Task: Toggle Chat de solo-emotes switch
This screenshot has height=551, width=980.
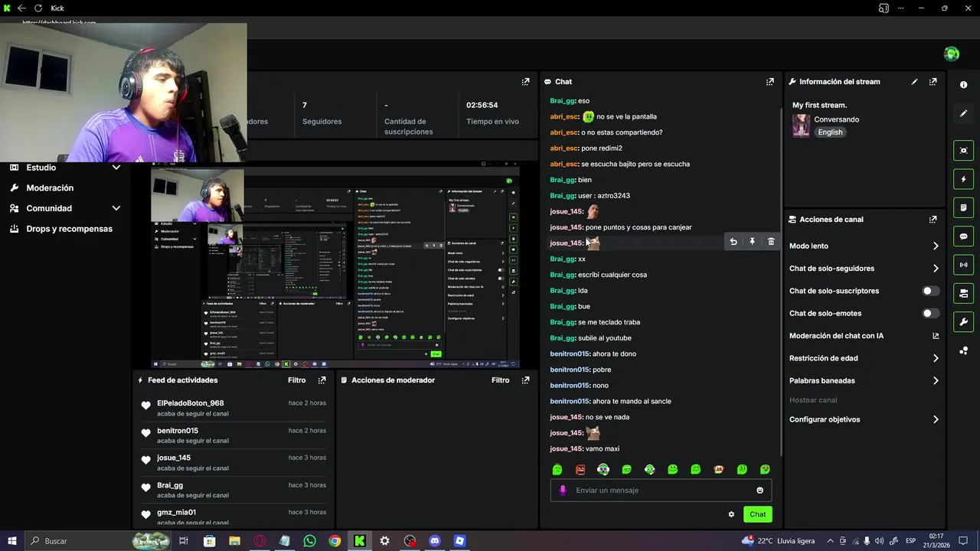Action: (930, 313)
